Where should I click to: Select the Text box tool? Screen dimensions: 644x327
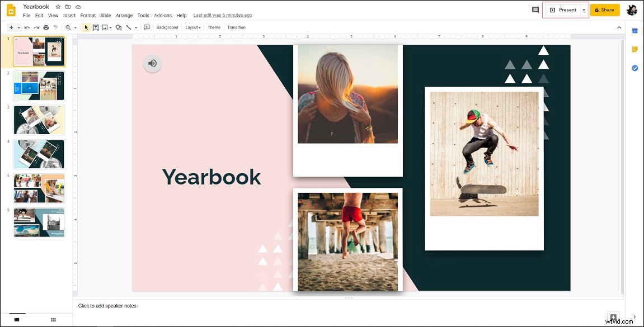click(x=96, y=27)
